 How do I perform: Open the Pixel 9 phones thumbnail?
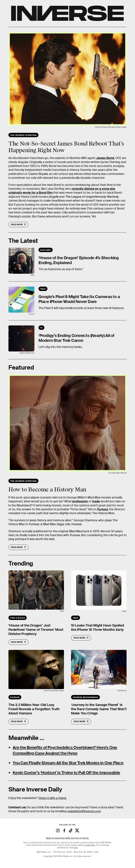(x=21, y=300)
